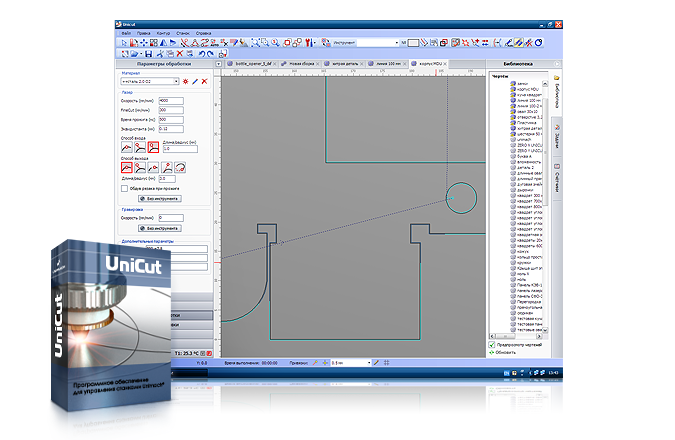Open the Правка menu
This screenshot has width=675, height=440.
pyautogui.click(x=144, y=33)
